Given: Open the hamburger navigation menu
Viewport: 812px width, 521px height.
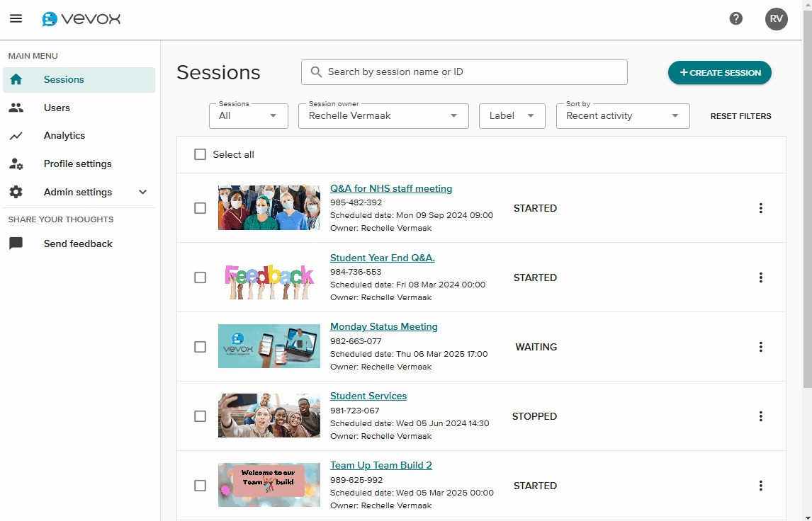Looking at the screenshot, I should 16,19.
